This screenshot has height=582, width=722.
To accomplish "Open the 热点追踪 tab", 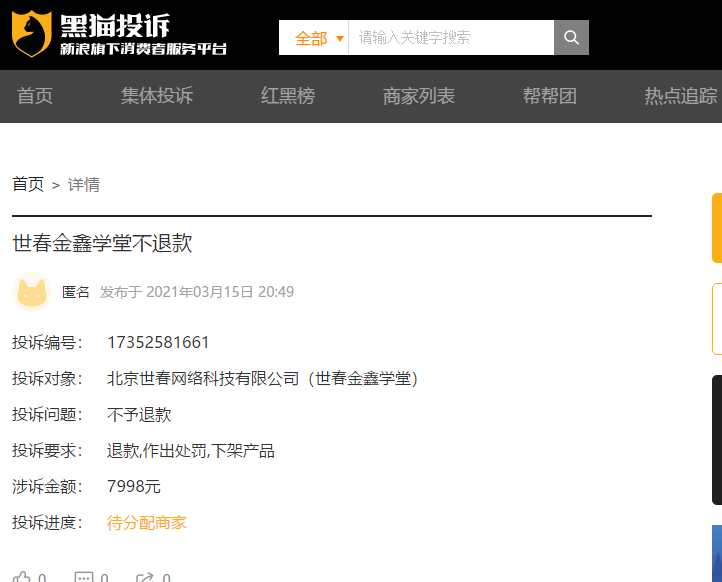I will click(681, 96).
